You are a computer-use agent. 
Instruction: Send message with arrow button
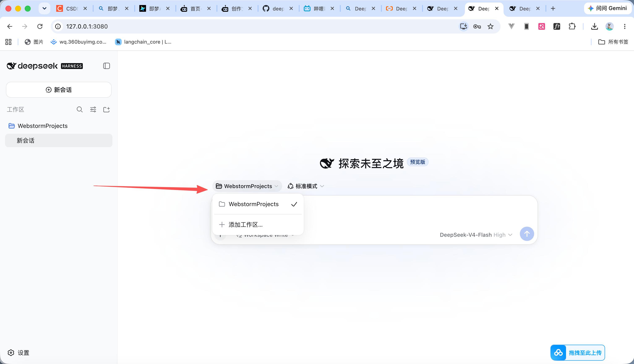click(527, 234)
